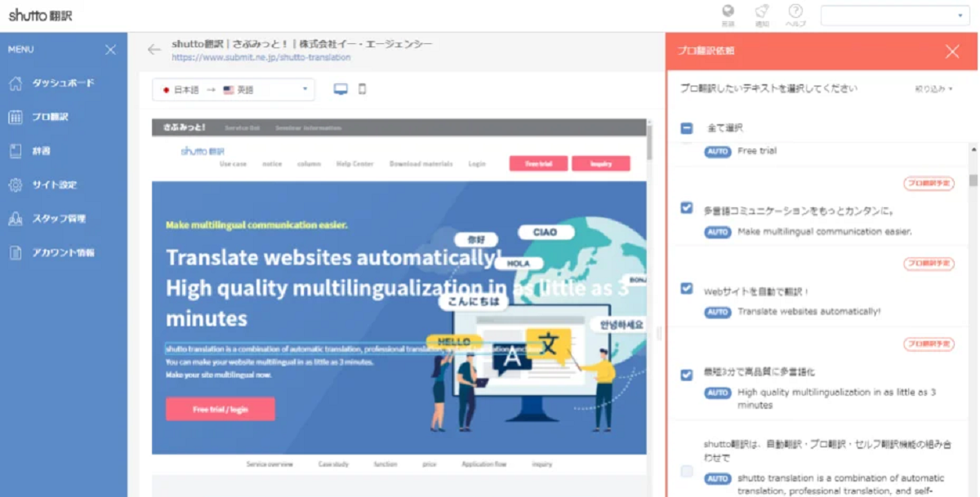
Task: Close the プロ翻訳依頼 panel
Action: [952, 51]
